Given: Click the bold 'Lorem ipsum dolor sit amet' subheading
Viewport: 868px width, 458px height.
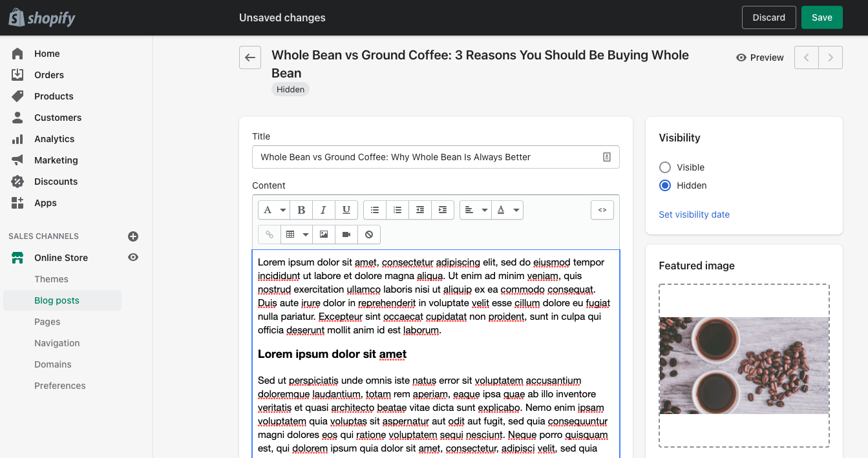Looking at the screenshot, I should pos(332,354).
